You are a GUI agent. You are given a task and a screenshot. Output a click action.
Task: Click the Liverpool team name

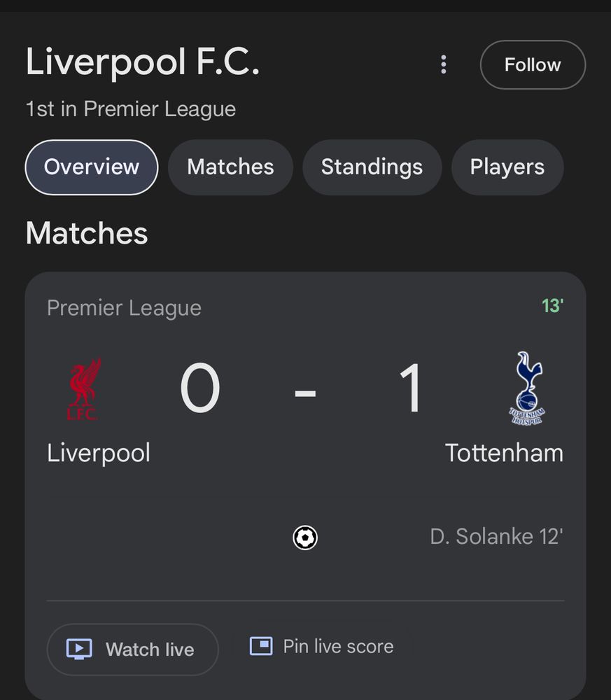click(x=99, y=453)
